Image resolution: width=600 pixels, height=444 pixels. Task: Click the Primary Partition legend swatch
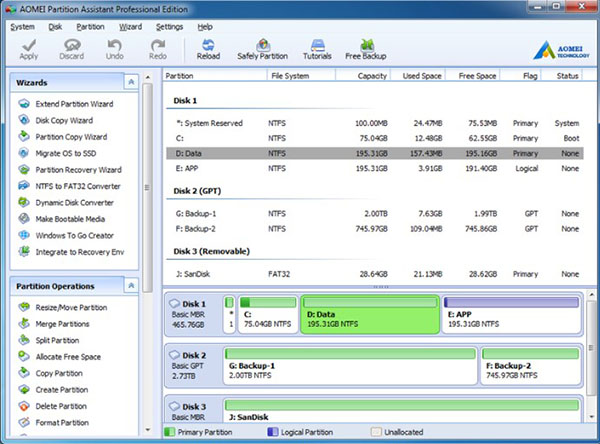(x=169, y=432)
